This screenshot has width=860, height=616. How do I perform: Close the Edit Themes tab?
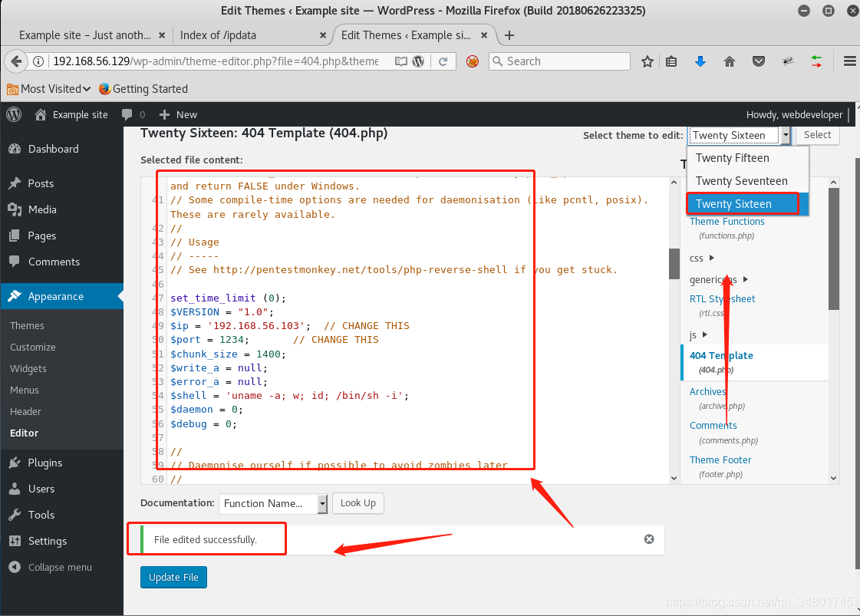[484, 35]
